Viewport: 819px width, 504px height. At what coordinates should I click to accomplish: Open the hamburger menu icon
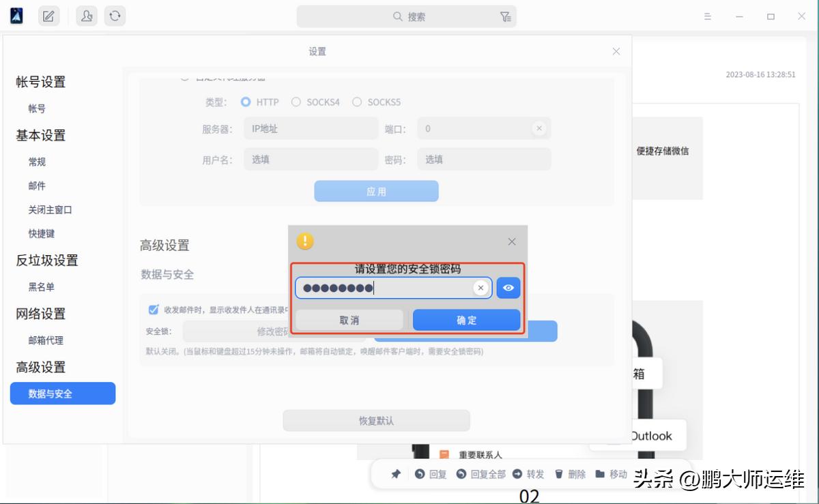coord(708,16)
